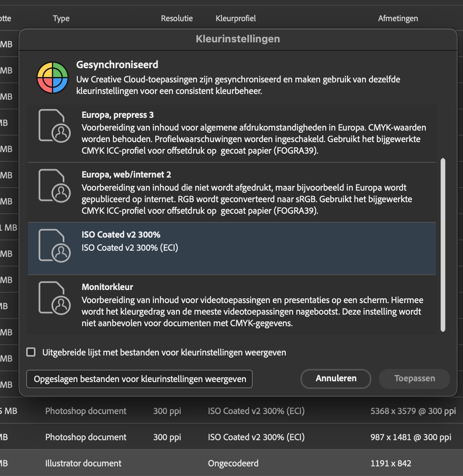
Task: Click Photoshop document in the 5368 x 3579 row
Action: click(x=86, y=411)
